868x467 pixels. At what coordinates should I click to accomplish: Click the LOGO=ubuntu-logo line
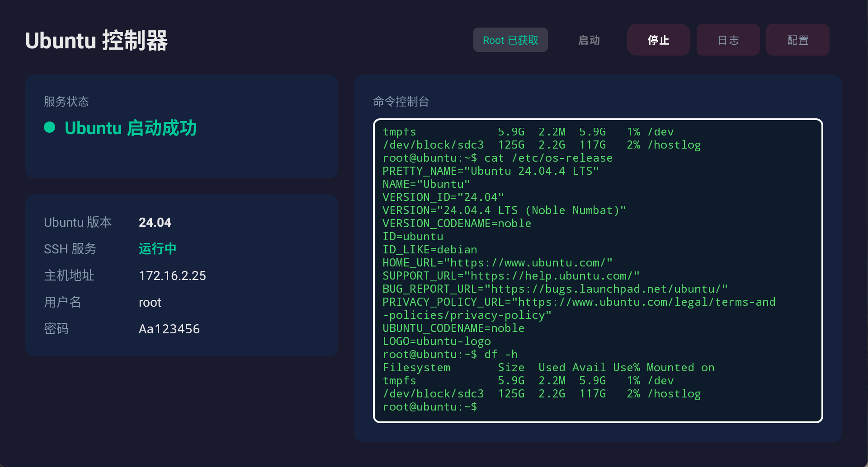(x=437, y=341)
